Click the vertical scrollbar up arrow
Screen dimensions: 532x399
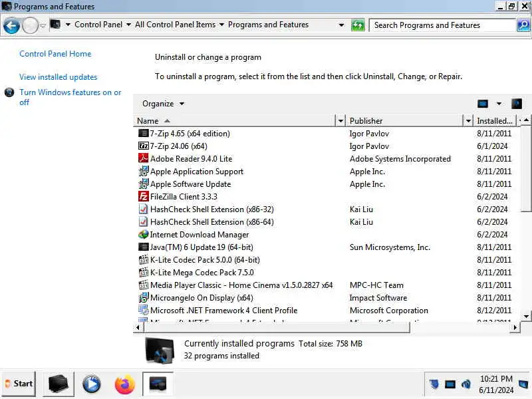pyautogui.click(x=526, y=120)
